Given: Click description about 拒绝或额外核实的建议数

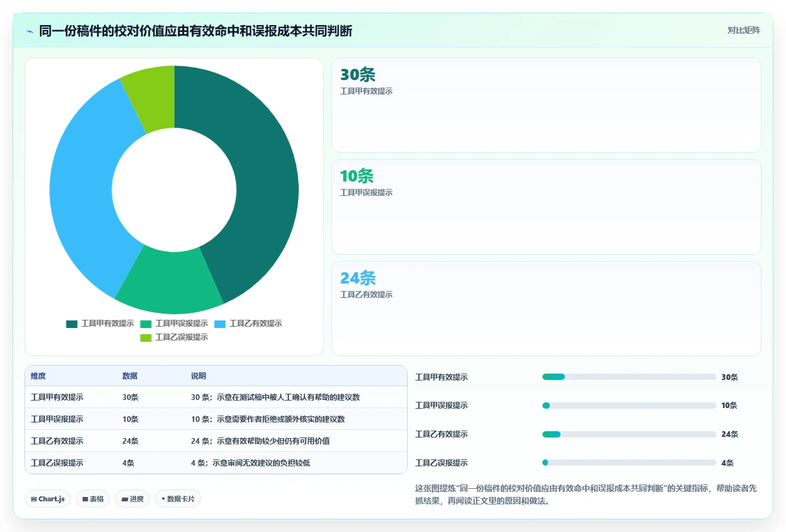Looking at the screenshot, I should click(268, 419).
